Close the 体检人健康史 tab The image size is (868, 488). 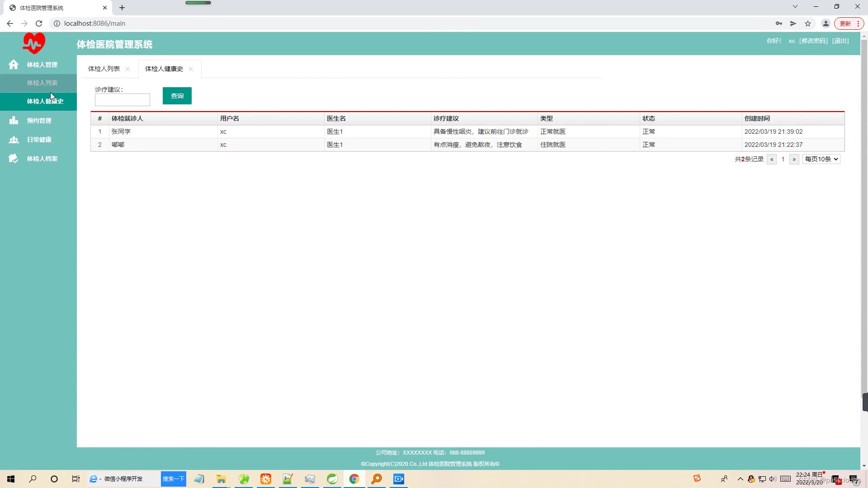190,69
